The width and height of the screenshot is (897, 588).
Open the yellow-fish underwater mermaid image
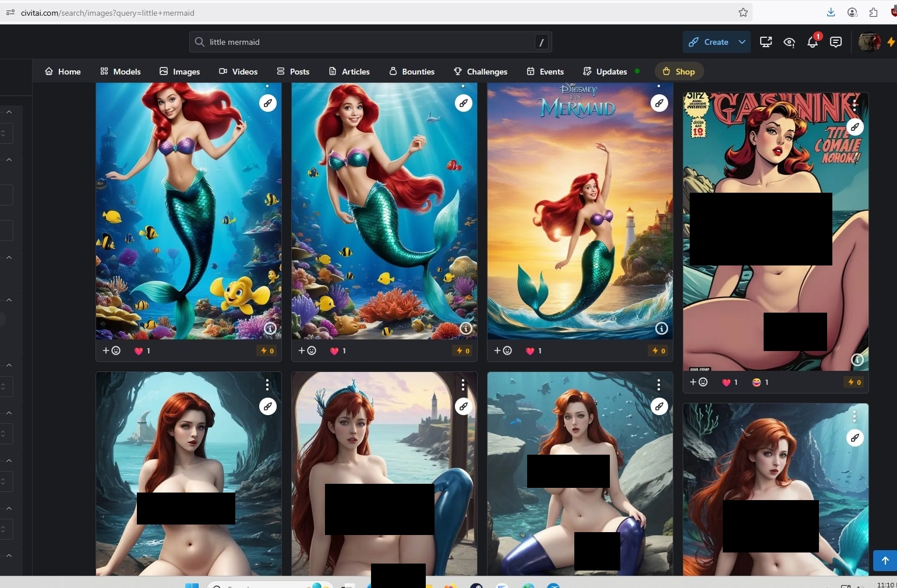click(x=189, y=211)
